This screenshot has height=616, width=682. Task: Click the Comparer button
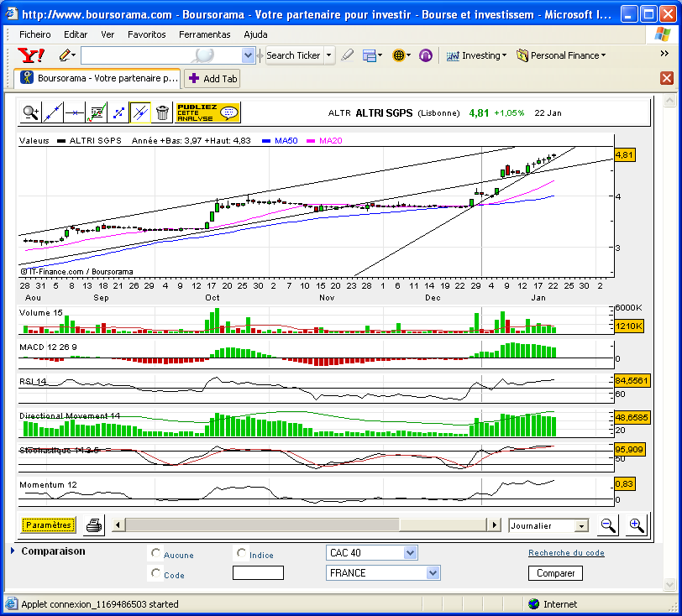tap(555, 573)
